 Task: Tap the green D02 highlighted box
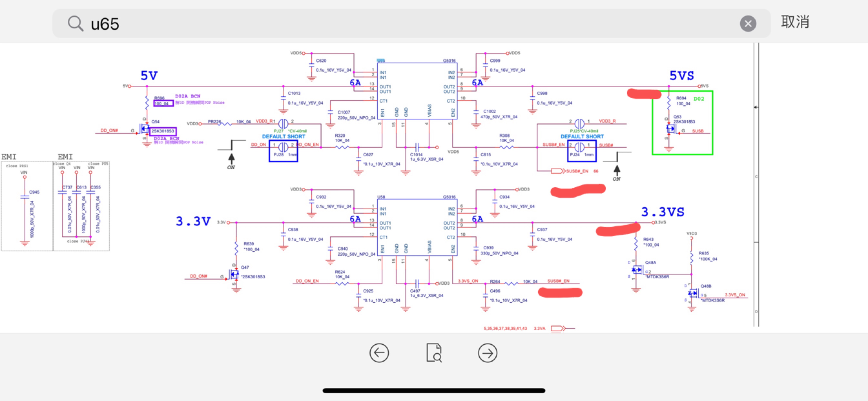coord(682,123)
